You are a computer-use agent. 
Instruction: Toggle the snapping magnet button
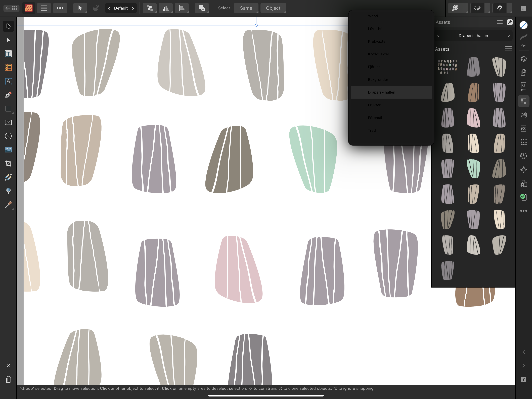(x=499, y=8)
